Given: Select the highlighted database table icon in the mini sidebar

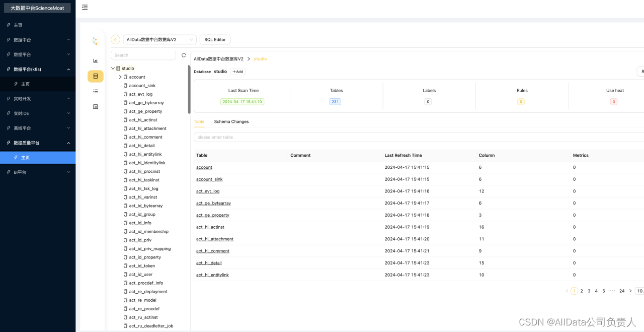Looking at the screenshot, I should click(x=96, y=76).
